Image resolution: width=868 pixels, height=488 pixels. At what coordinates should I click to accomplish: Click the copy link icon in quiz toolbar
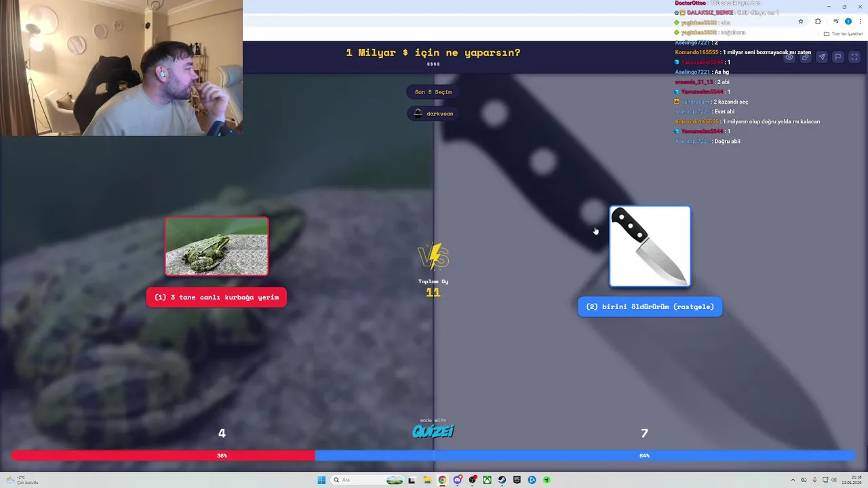click(806, 57)
